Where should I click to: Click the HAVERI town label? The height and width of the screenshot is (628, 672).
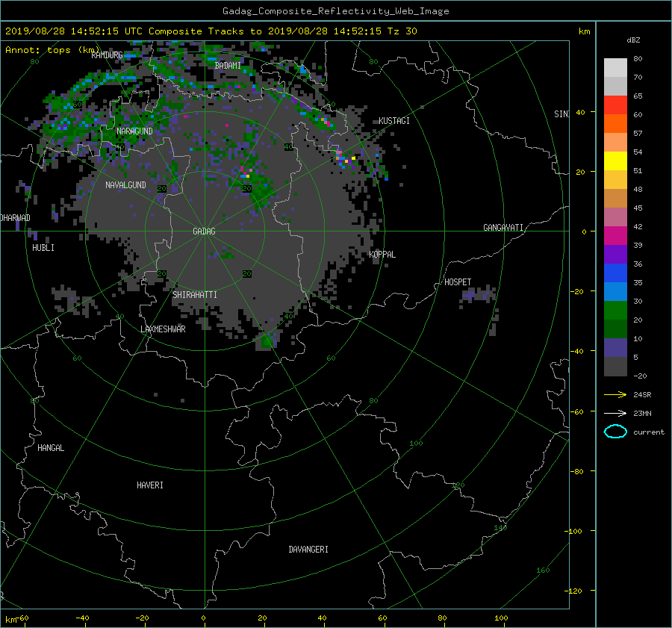click(150, 485)
